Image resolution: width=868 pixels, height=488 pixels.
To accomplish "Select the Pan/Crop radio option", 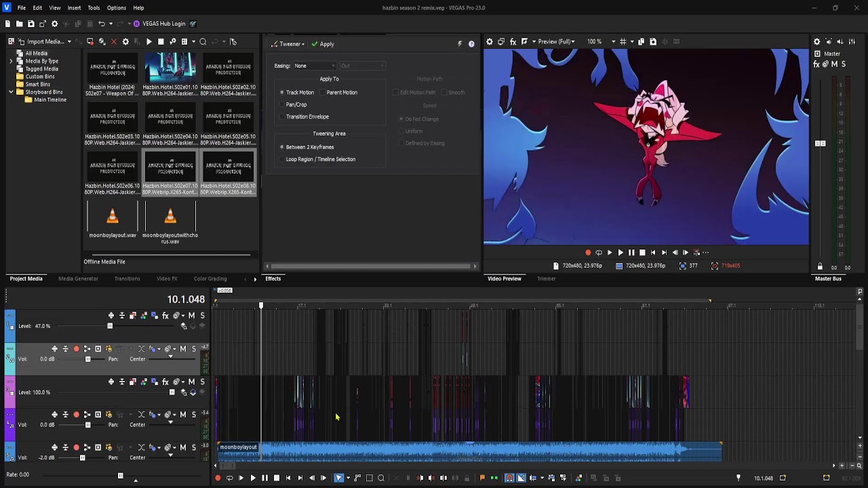I will (294, 104).
